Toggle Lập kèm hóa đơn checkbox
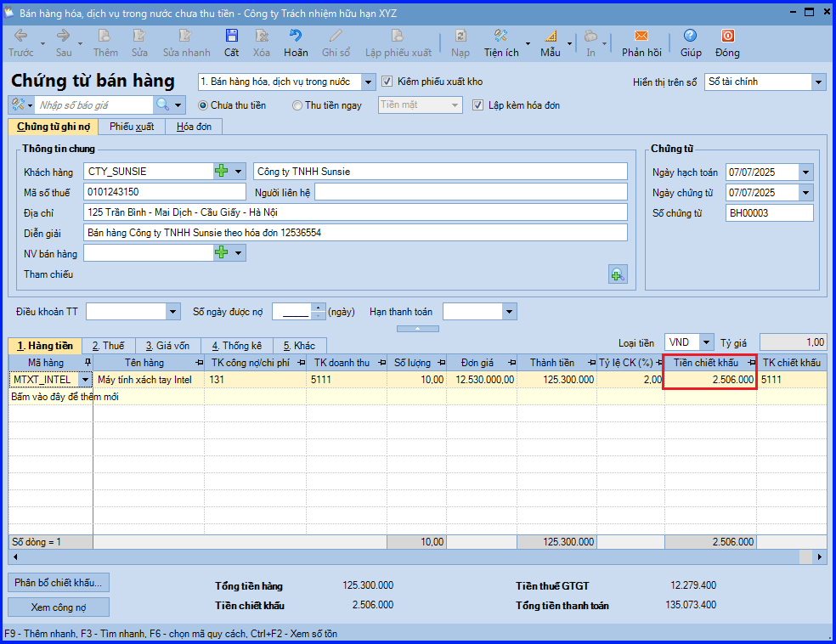836x644 pixels. tap(477, 105)
